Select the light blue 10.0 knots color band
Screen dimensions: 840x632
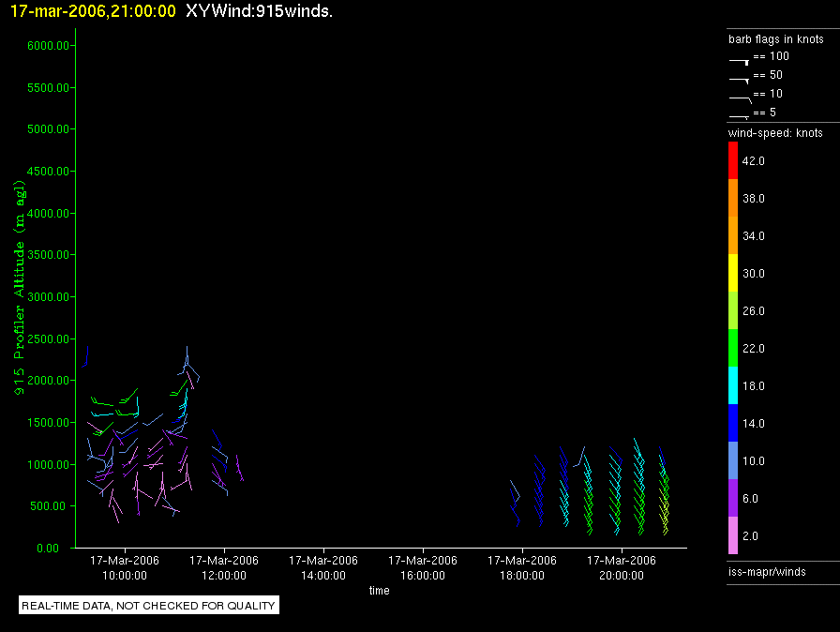(733, 460)
